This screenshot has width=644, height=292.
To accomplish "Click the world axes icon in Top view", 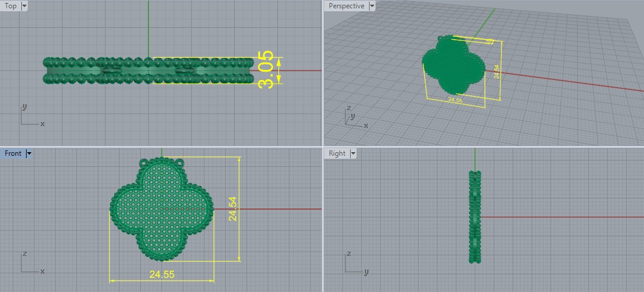I will pyautogui.click(x=32, y=115).
